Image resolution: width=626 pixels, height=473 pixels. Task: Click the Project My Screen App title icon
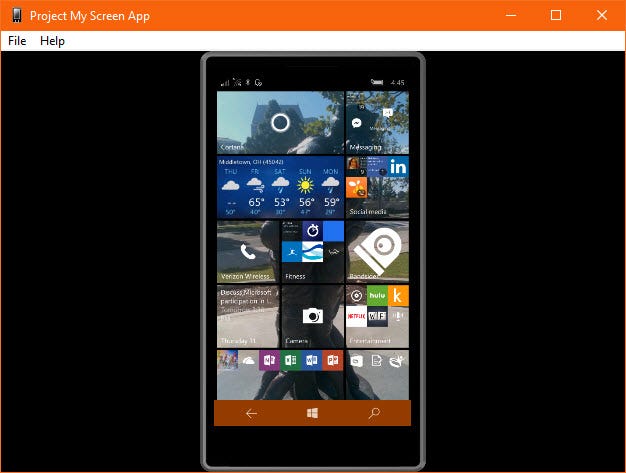pos(17,16)
